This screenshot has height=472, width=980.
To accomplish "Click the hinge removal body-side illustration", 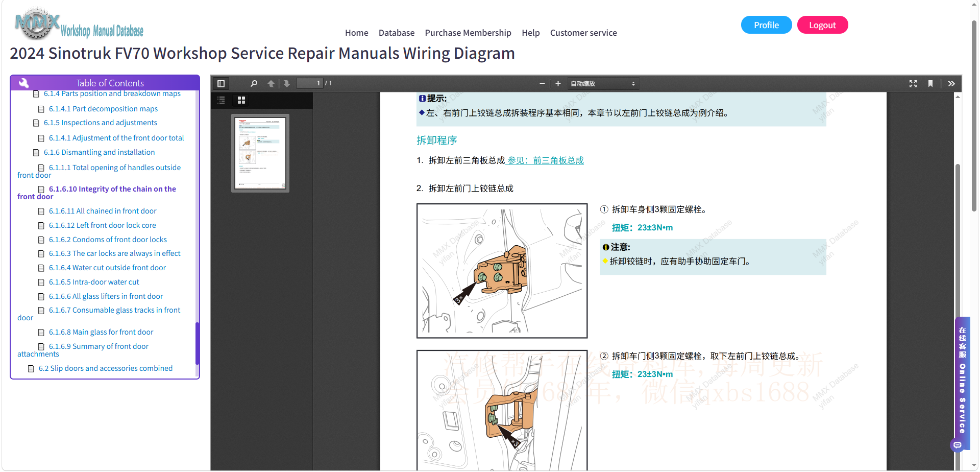I will (502, 271).
